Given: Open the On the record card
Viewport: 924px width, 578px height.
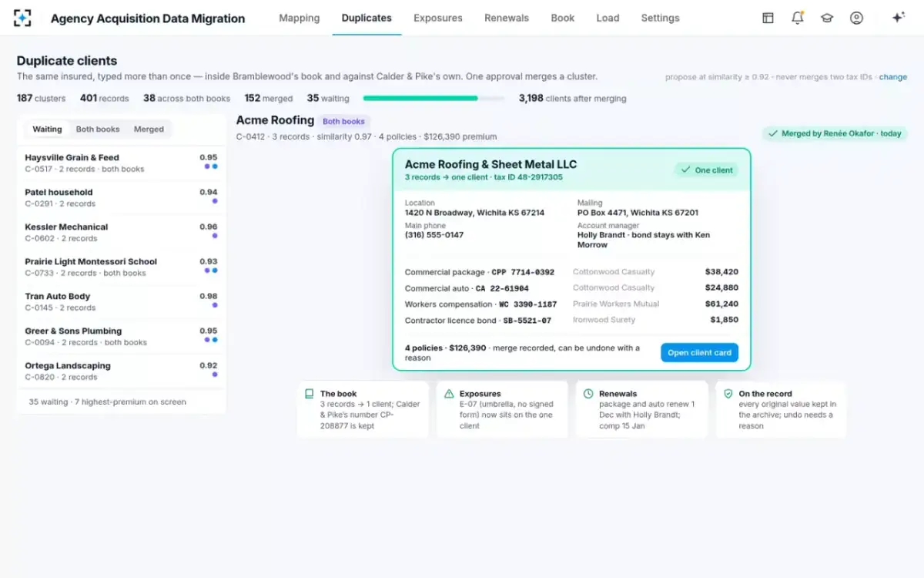Looking at the screenshot, I should pyautogui.click(x=781, y=409).
